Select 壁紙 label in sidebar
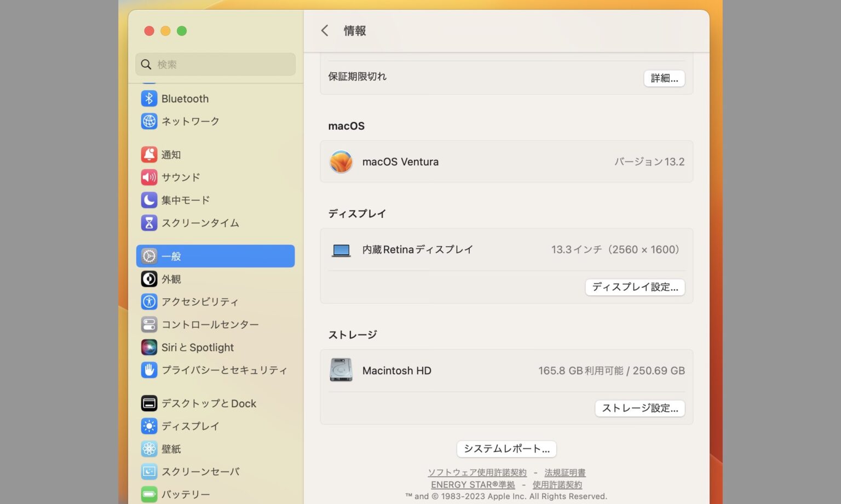This screenshot has width=841, height=504. pos(171,449)
